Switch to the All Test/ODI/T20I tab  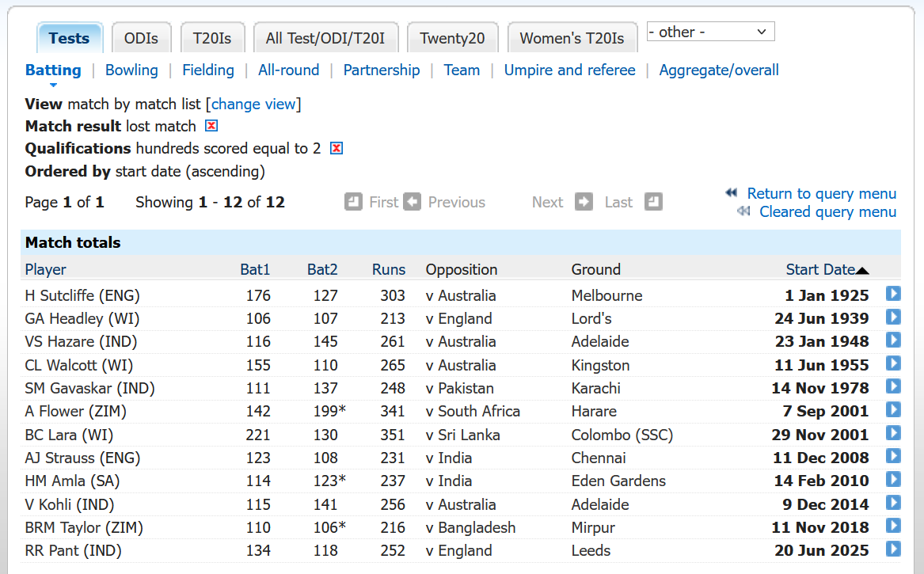click(326, 38)
